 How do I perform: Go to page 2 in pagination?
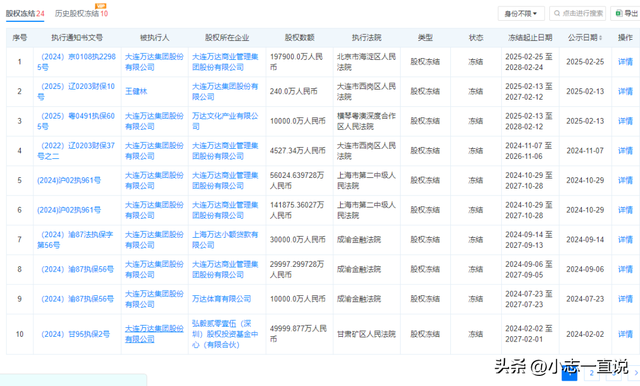tap(591, 373)
